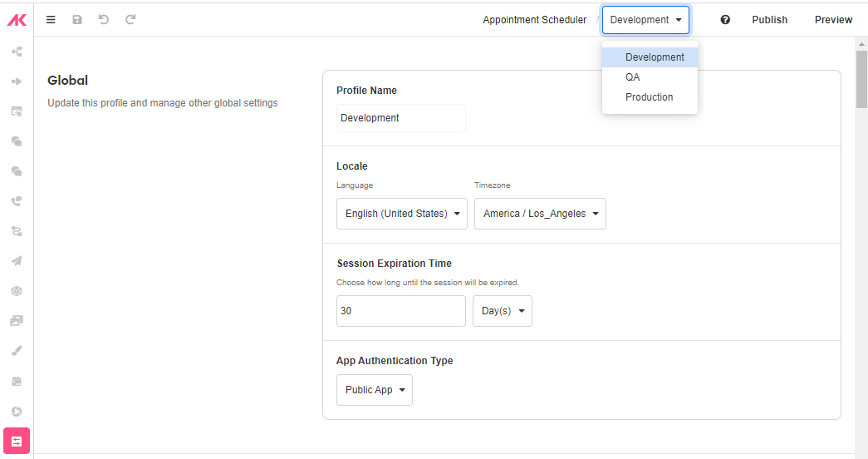Expand the Language dropdown
This screenshot has width=868, height=459.
402,214
